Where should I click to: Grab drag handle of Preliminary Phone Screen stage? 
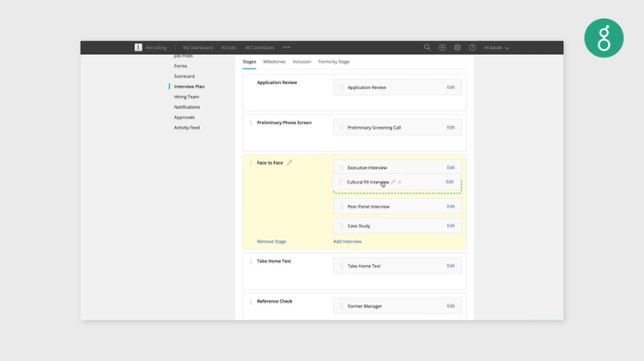coord(251,123)
